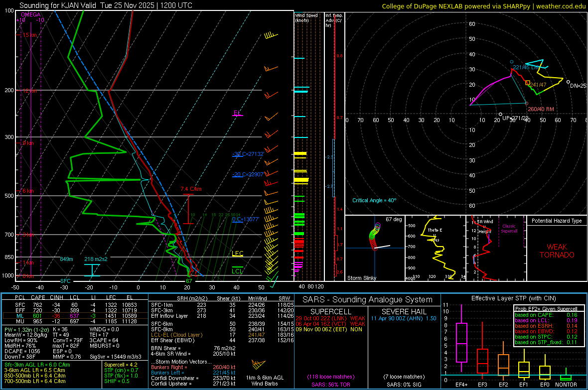Click the 218 m2s2 inflow label
This screenshot has width=588, height=390.
(x=96, y=259)
